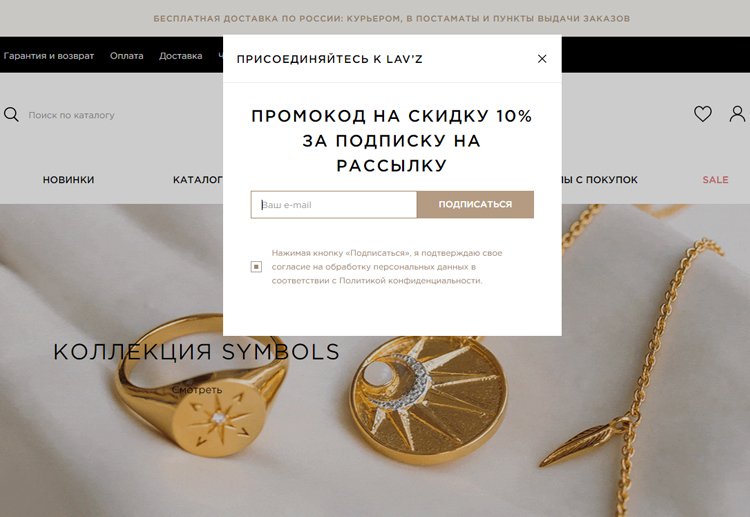Open the КАТАЛОГ menu

click(x=198, y=180)
